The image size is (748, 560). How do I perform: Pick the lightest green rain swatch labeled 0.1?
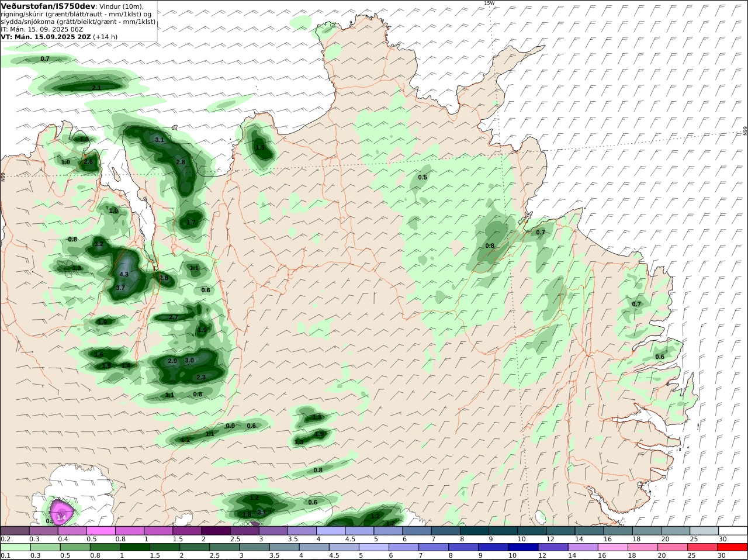(x=15, y=547)
